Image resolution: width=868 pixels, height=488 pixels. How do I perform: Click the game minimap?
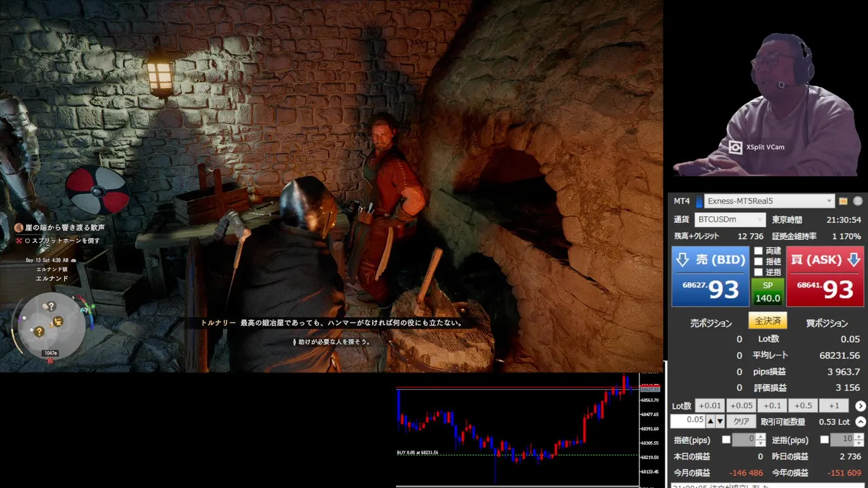[50, 325]
